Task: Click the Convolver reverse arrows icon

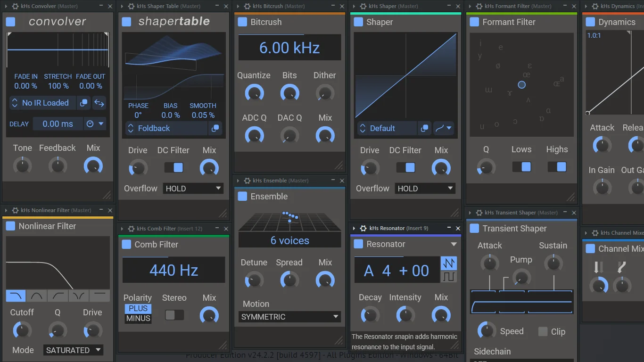Action: 99,103
